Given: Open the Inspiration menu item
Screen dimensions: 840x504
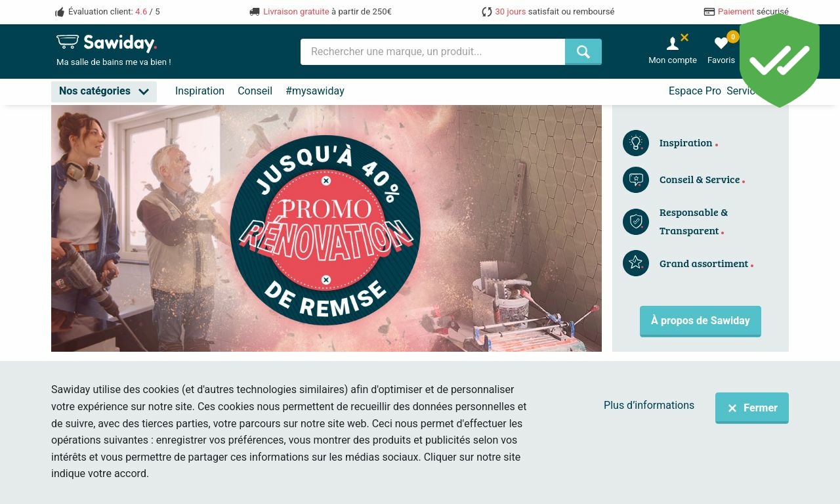Looking at the screenshot, I should (199, 91).
